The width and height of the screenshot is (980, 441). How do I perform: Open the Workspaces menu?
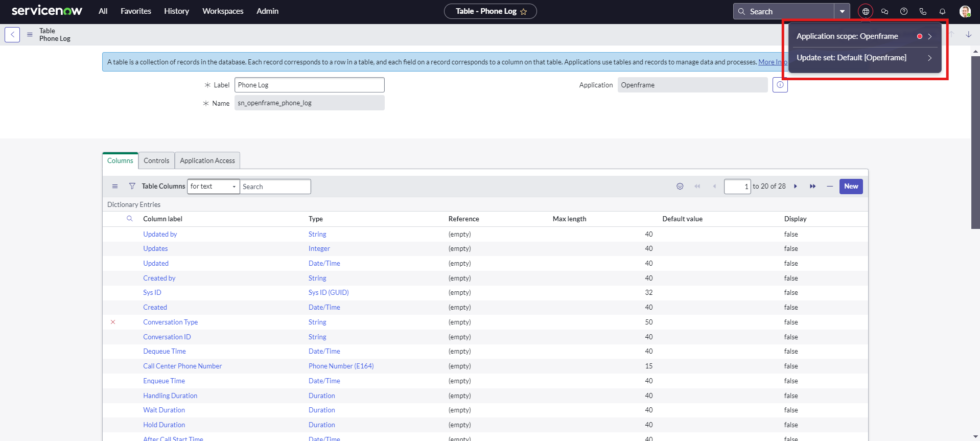coord(223,11)
